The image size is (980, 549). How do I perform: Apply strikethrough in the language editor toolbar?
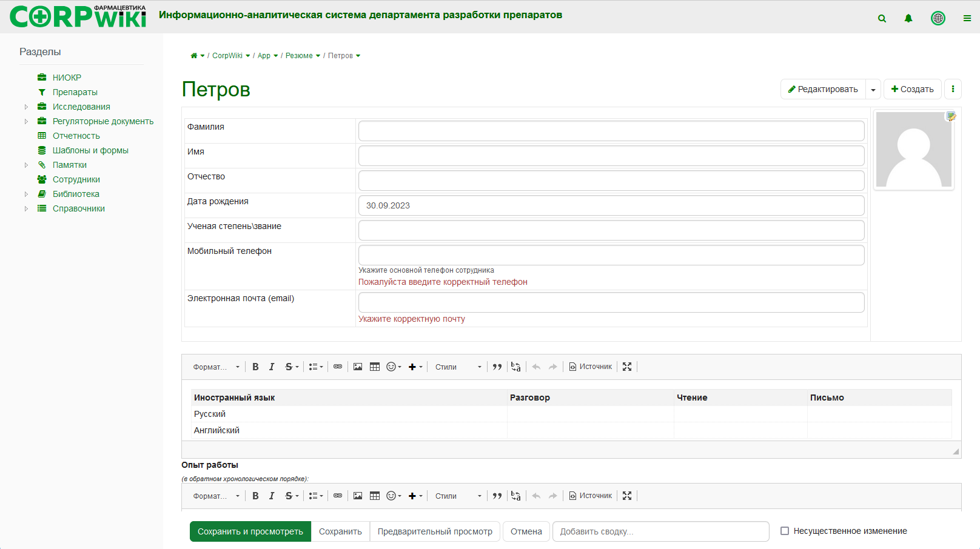(x=289, y=367)
